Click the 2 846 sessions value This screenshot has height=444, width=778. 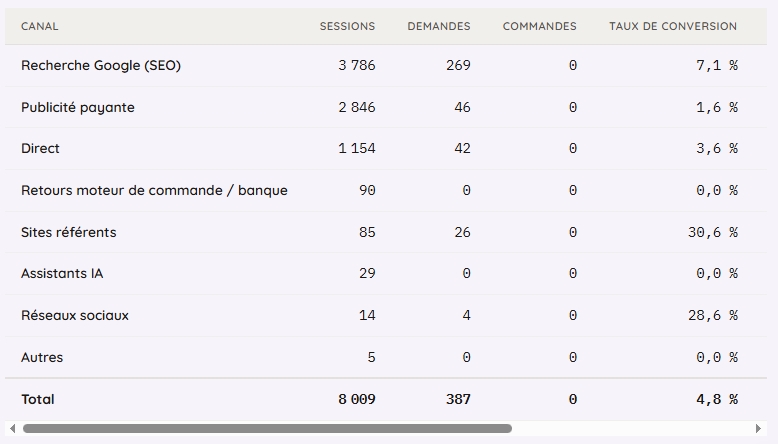tap(357, 108)
